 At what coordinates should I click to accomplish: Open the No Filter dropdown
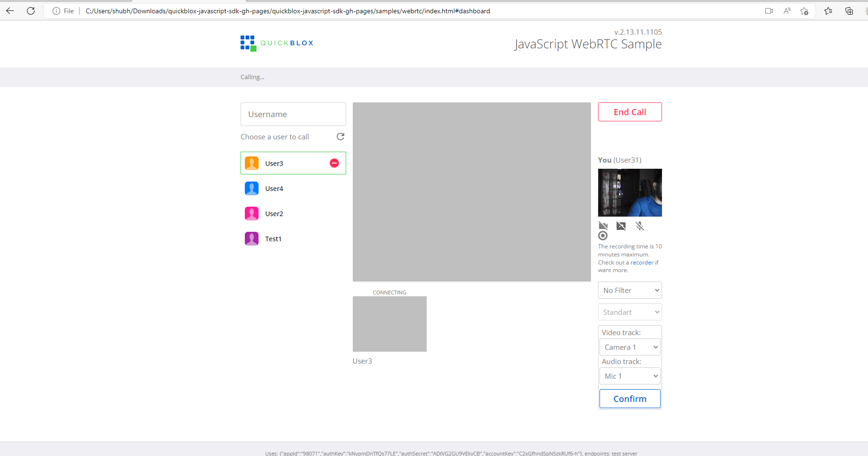[x=630, y=290]
